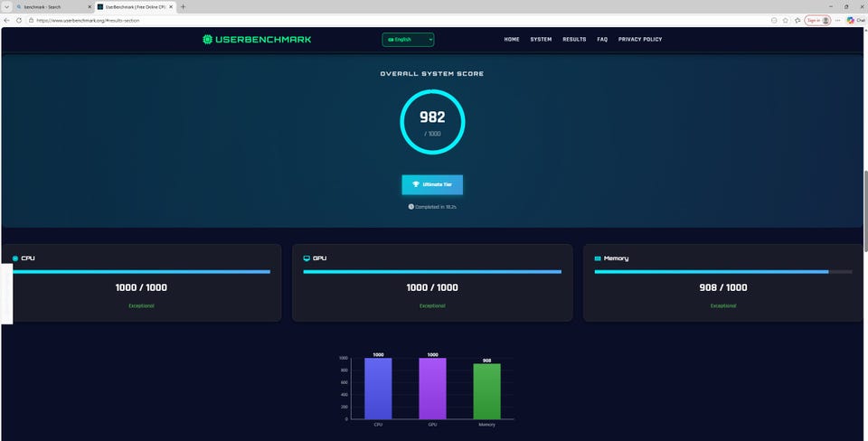Viewport: 868px width, 441px height.
Task: Click the Memory card title text
Action: point(616,258)
